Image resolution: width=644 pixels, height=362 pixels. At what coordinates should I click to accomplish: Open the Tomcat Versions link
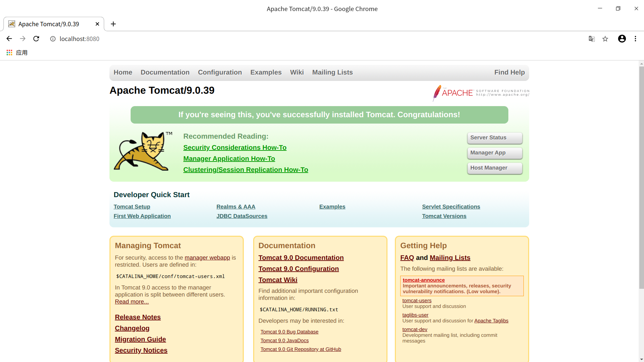(444, 216)
